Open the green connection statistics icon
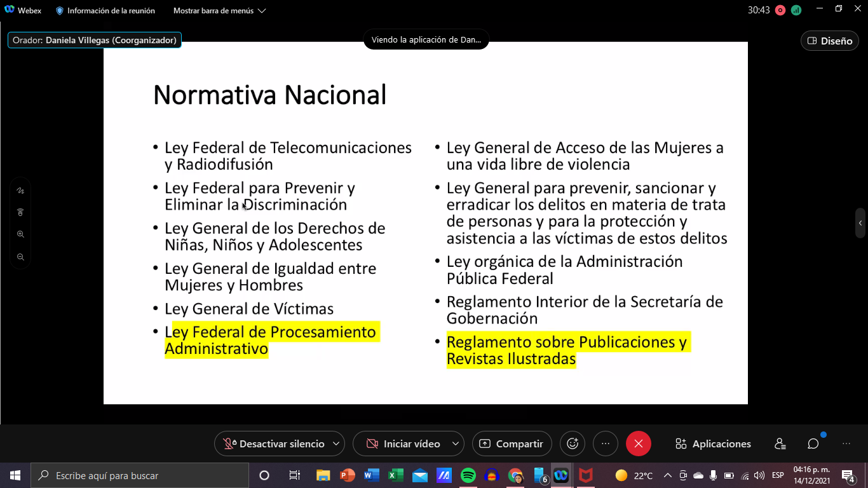Image resolution: width=868 pixels, height=488 pixels. point(796,10)
